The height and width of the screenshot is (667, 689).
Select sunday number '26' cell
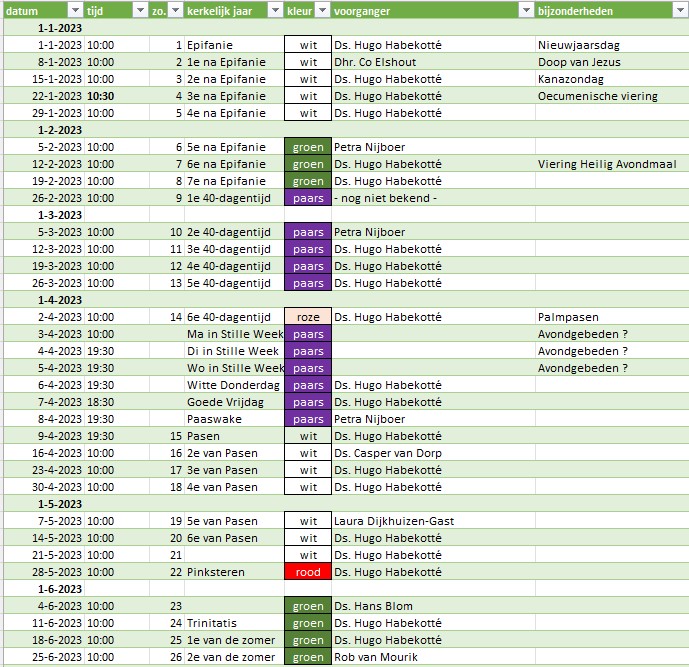coord(167,657)
